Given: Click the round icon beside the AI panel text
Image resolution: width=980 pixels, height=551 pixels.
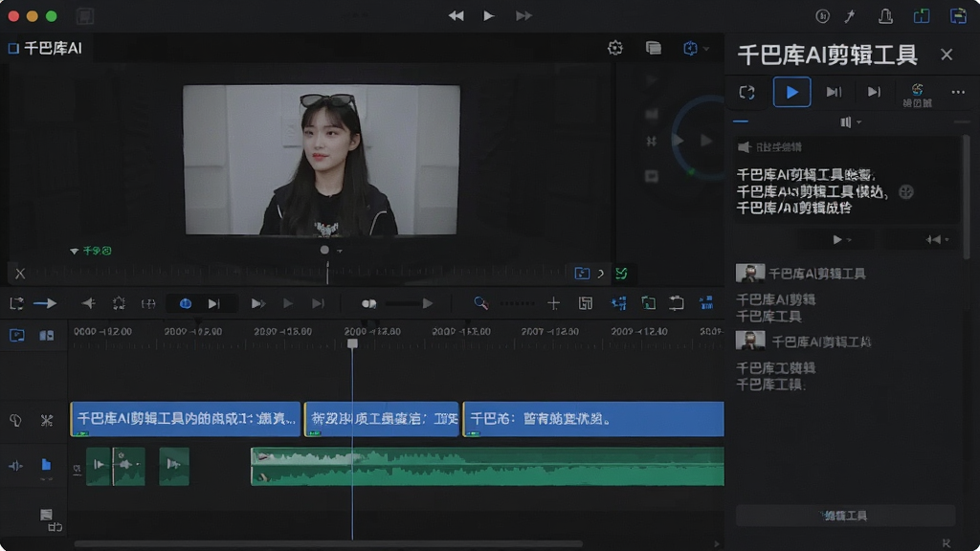Looking at the screenshot, I should pos(906,191).
